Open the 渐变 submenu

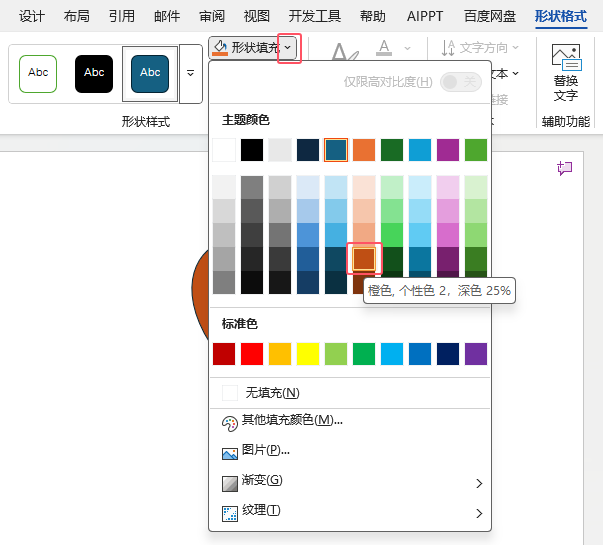(x=350, y=481)
